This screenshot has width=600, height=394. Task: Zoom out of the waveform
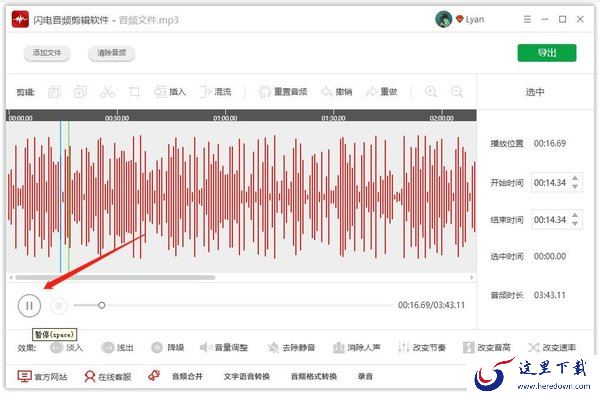point(457,92)
